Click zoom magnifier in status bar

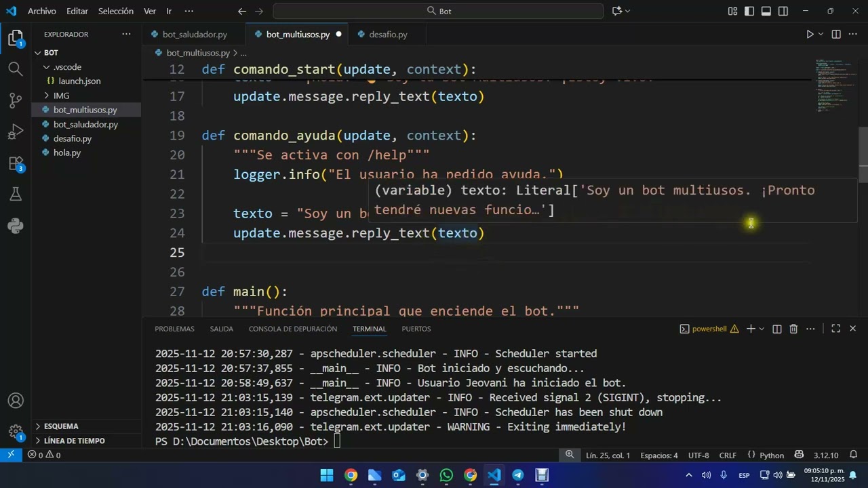[x=570, y=455]
